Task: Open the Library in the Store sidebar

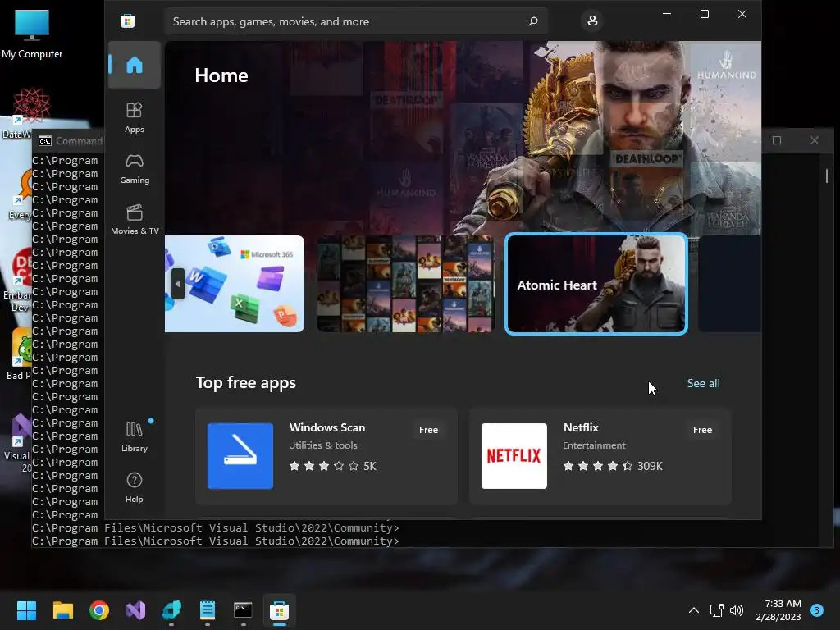Action: 135,436
